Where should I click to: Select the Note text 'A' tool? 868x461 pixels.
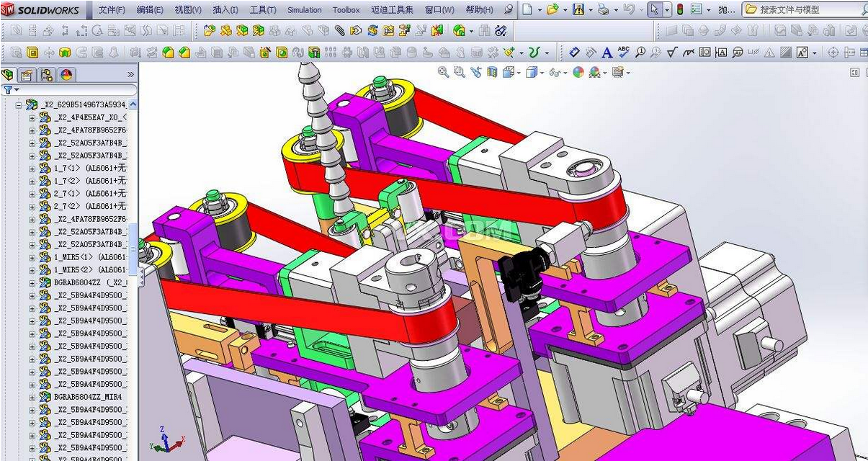[x=607, y=53]
